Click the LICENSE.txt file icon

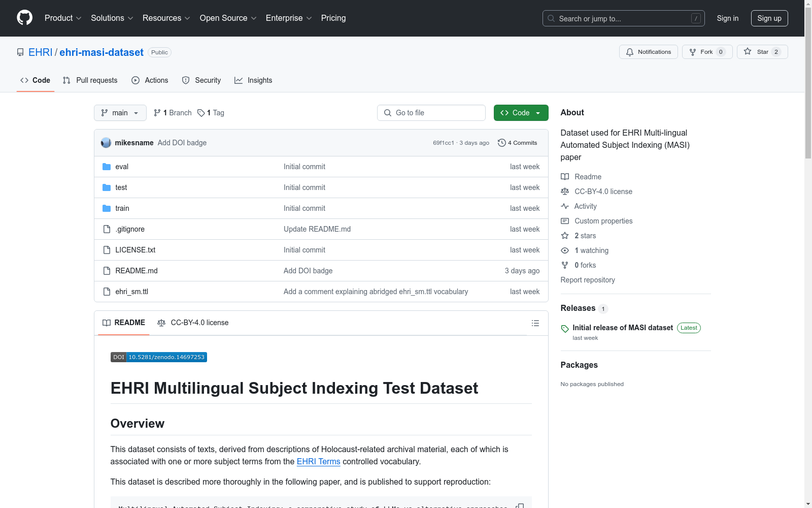(x=107, y=250)
